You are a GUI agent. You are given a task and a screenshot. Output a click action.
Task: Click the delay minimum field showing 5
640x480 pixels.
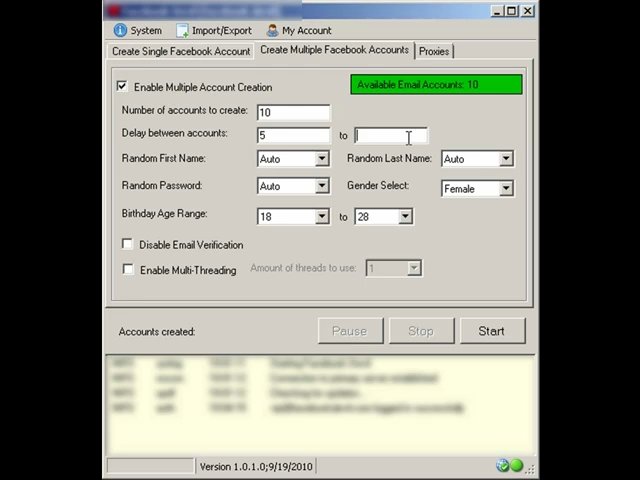(293, 136)
